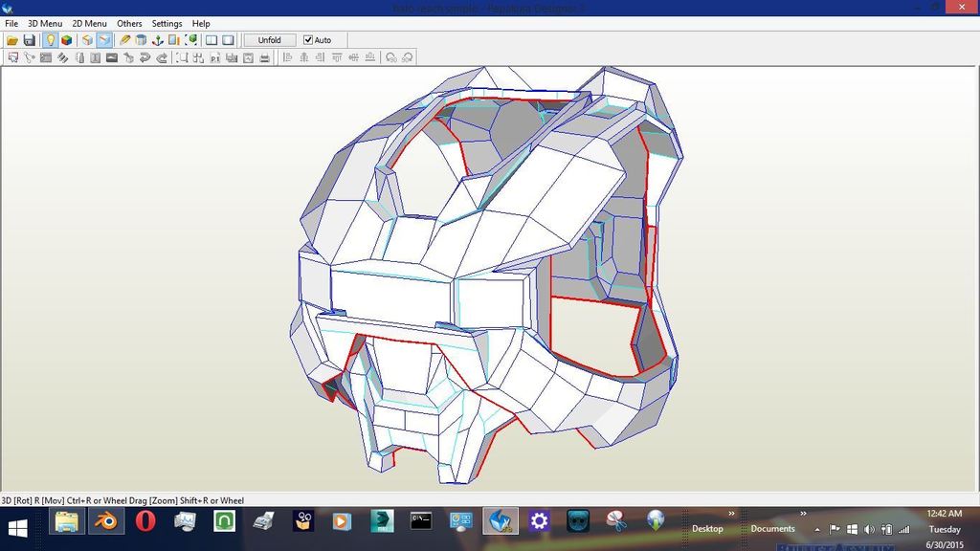Select the edit flaps tool icon
The image size is (980, 551).
(x=62, y=57)
